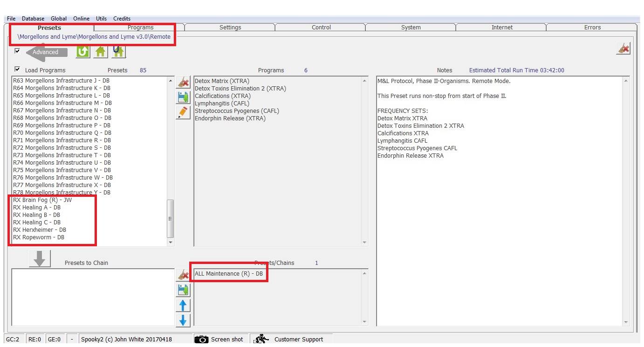Screen dimensions: 644x347
Task: Click the Notes panel scrollbar down arrow
Action: click(625, 322)
